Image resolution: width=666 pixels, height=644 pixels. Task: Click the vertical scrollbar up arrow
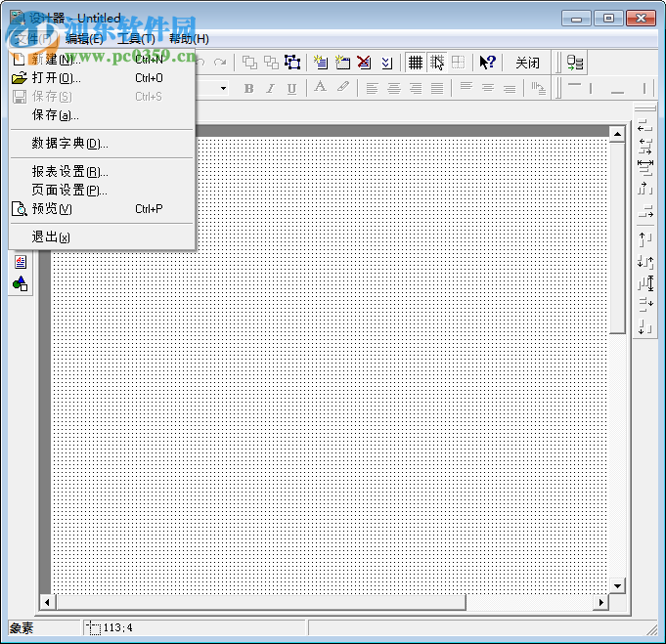[x=617, y=135]
